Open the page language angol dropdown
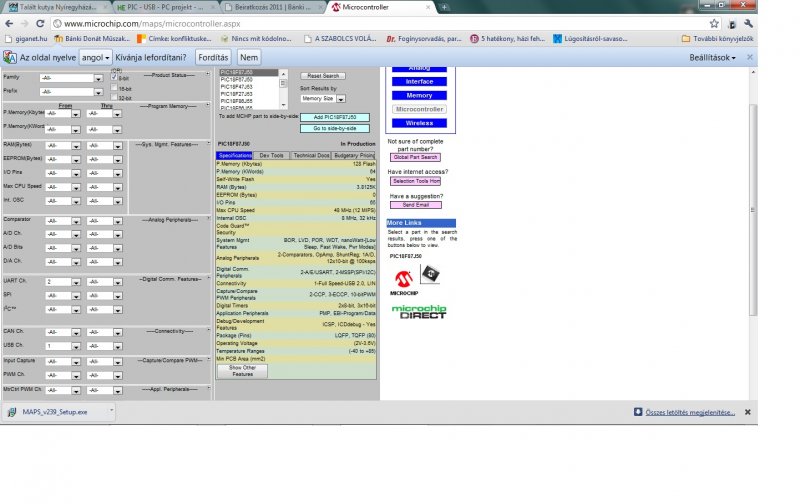 tap(95, 57)
